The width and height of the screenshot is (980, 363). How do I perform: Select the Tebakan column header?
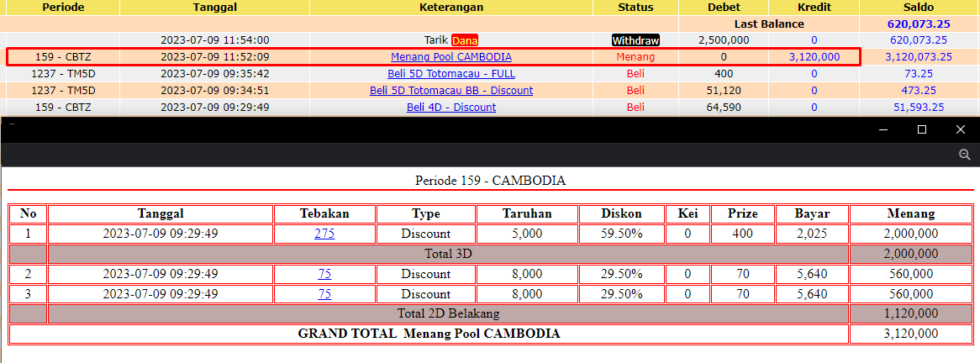(324, 213)
